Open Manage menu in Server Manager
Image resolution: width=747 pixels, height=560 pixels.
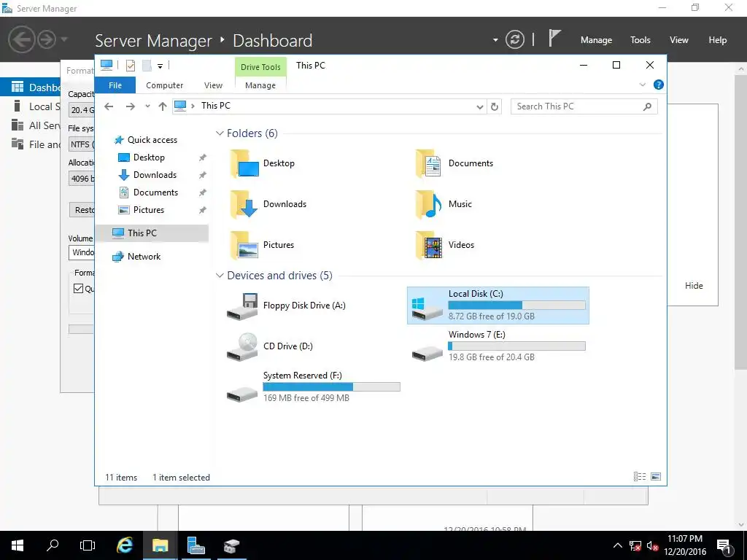pyautogui.click(x=596, y=40)
